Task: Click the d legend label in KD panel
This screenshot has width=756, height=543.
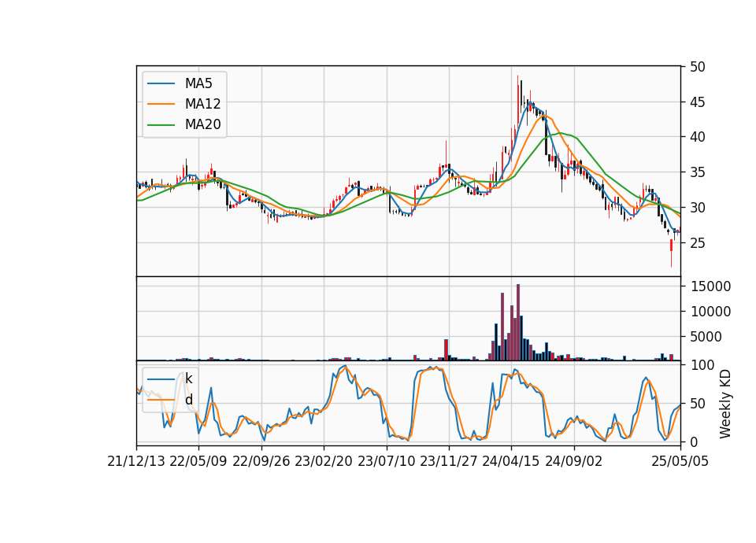Action: pos(188,400)
